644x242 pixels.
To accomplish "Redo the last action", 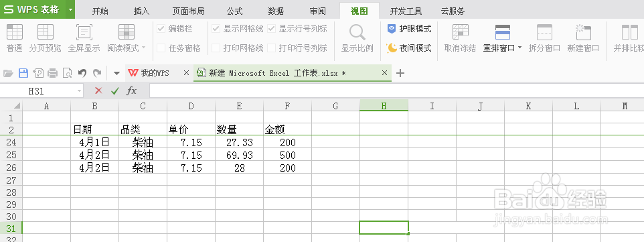I will coord(97,73).
